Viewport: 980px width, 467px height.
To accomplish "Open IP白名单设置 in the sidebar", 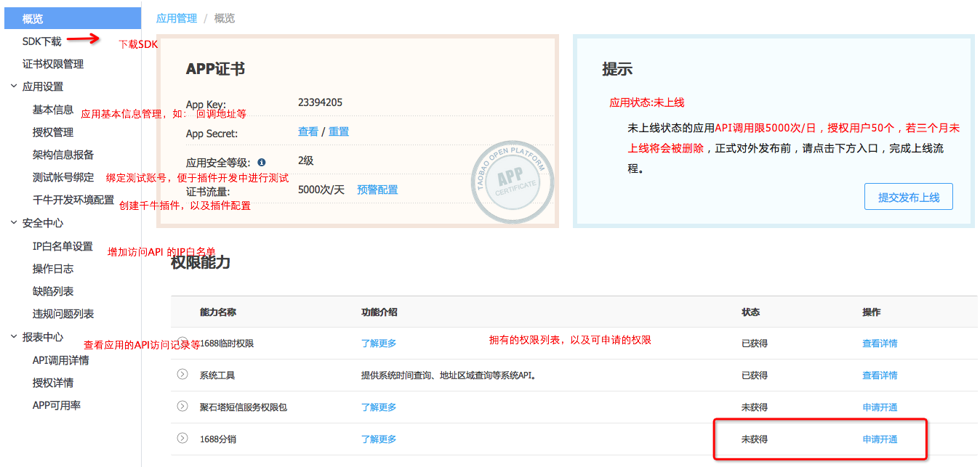I will click(x=63, y=246).
